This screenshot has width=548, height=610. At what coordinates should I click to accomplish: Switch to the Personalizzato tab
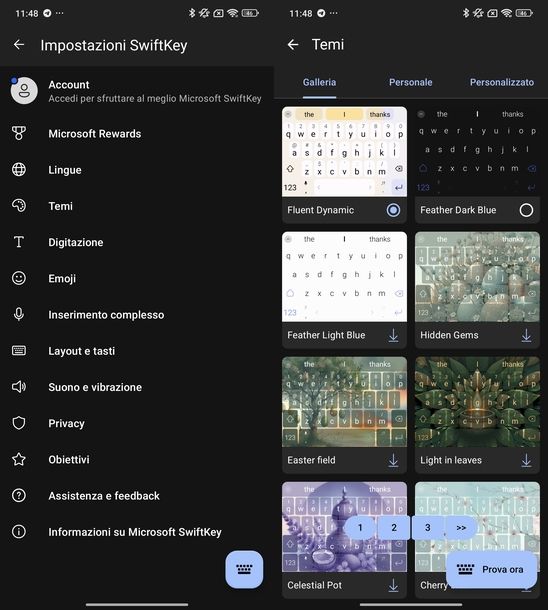502,82
